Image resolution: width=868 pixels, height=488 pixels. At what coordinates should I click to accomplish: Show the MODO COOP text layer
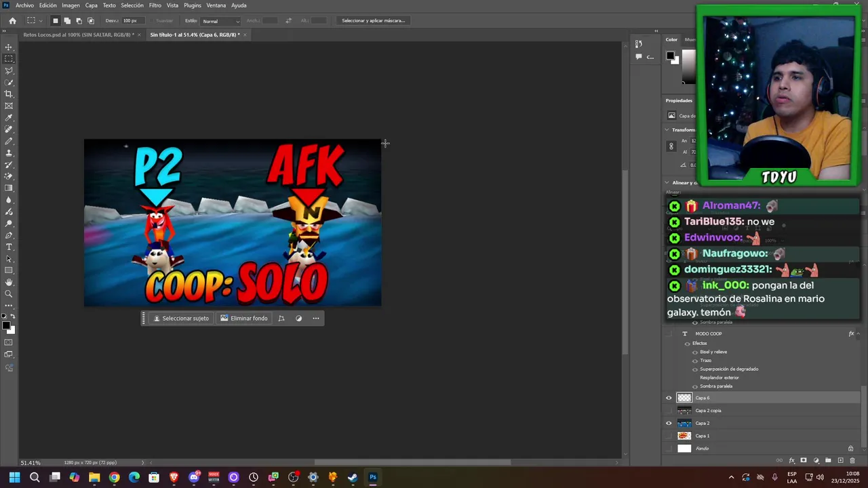pos(669,333)
